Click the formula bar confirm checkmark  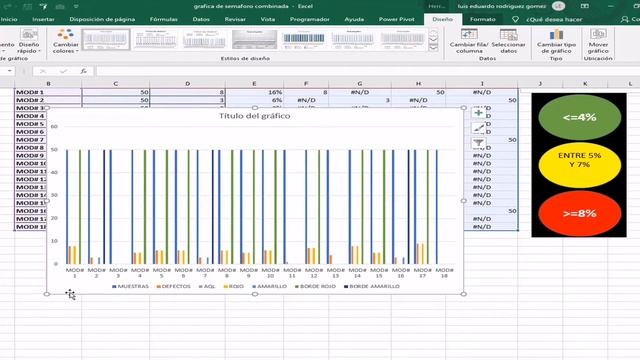pos(63,71)
